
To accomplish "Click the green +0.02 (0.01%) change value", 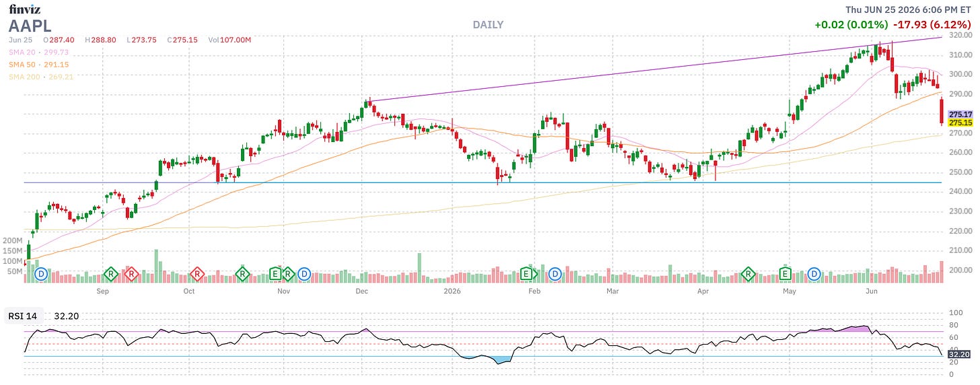I will pyautogui.click(x=850, y=25).
